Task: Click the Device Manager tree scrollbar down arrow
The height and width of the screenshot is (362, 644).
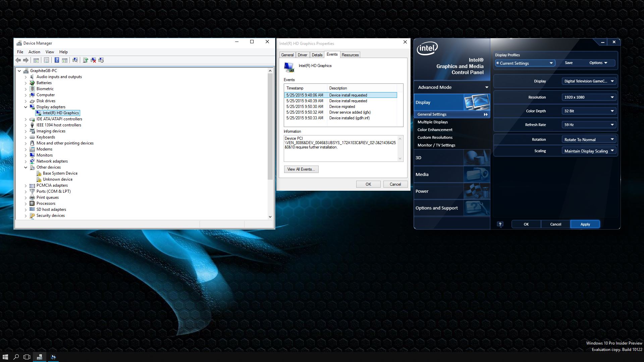Action: (270, 217)
